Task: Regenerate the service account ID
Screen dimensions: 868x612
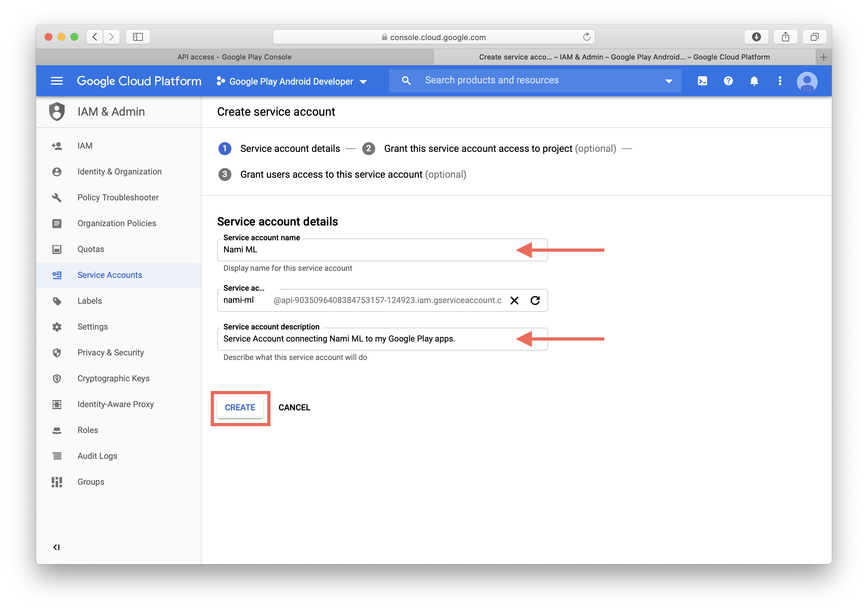Action: [x=535, y=301]
